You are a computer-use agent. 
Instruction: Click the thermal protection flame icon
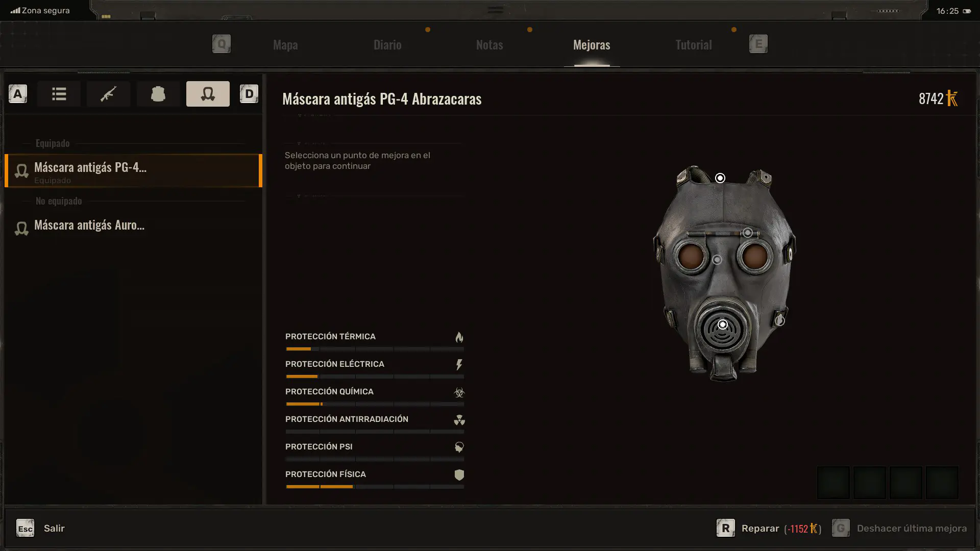tap(459, 337)
